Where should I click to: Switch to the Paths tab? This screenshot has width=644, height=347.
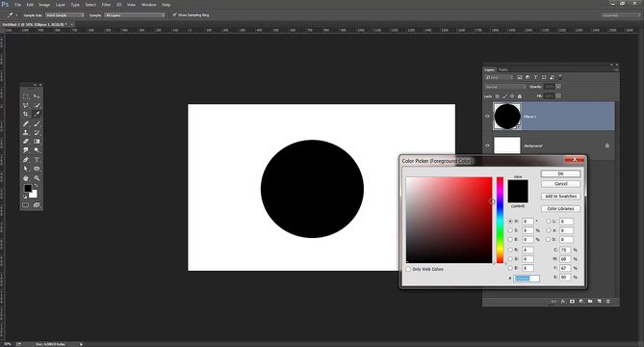point(503,70)
